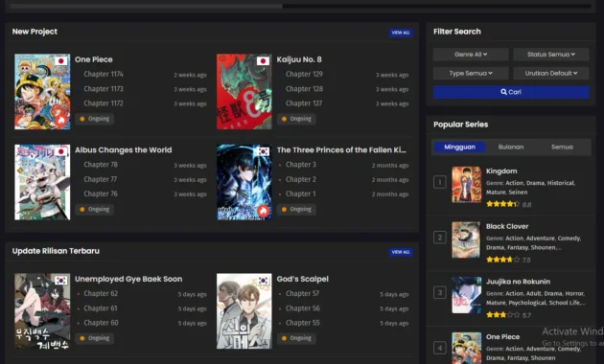The image size is (604, 364).
Task: Open the Type Semua dropdown
Action: tap(471, 73)
